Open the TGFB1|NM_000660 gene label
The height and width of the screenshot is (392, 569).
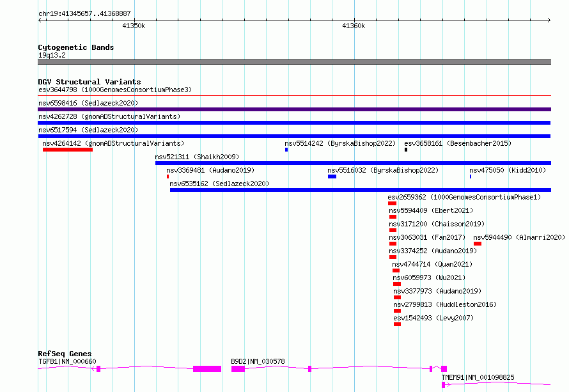pos(67,361)
